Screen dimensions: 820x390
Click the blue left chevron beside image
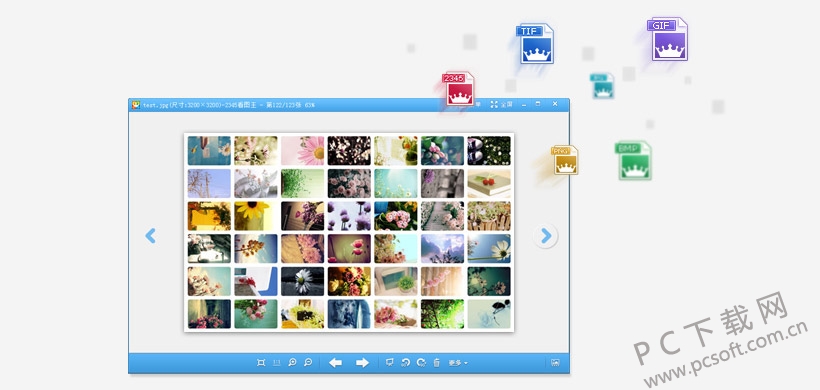[151, 236]
